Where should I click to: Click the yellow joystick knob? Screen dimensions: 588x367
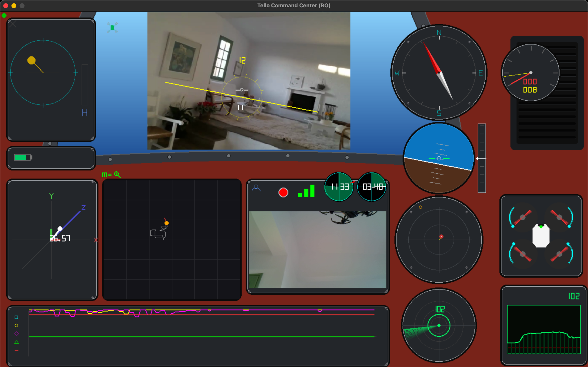tap(31, 60)
